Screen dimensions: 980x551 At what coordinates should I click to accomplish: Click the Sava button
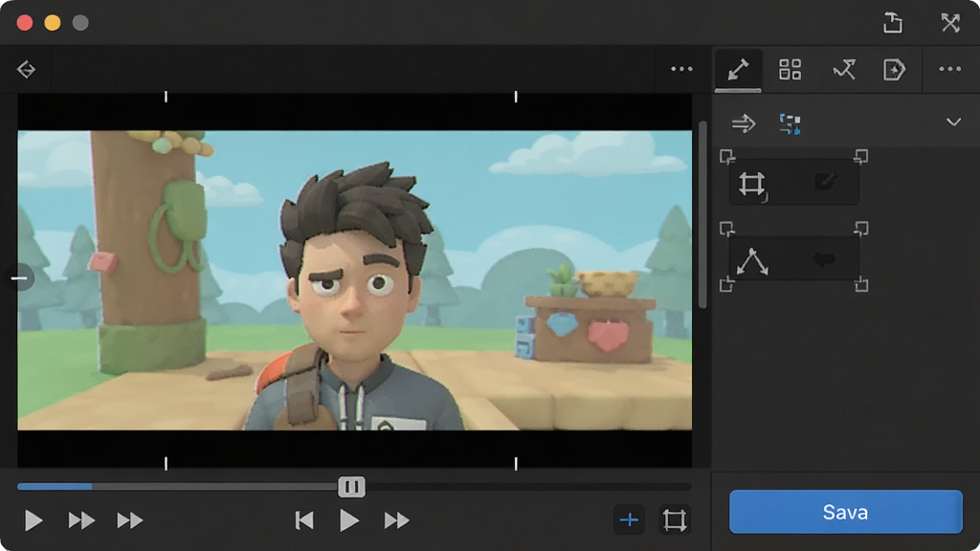[846, 512]
